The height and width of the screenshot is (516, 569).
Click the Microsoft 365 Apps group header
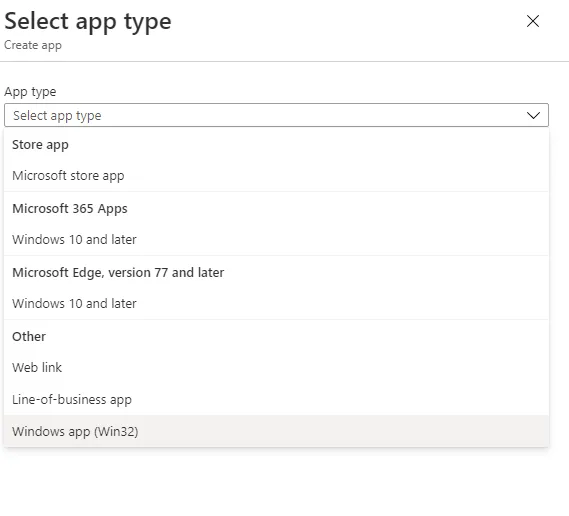point(70,209)
